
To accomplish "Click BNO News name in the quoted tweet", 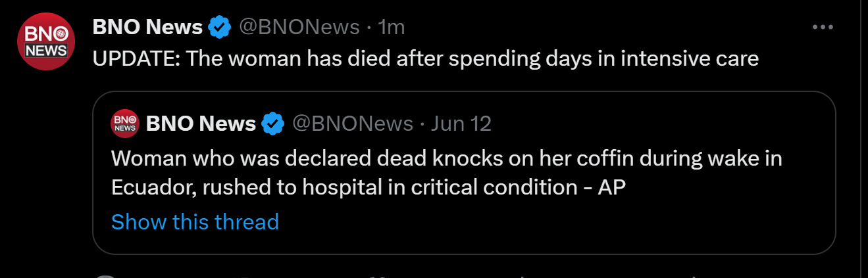I will pyautogui.click(x=201, y=123).
